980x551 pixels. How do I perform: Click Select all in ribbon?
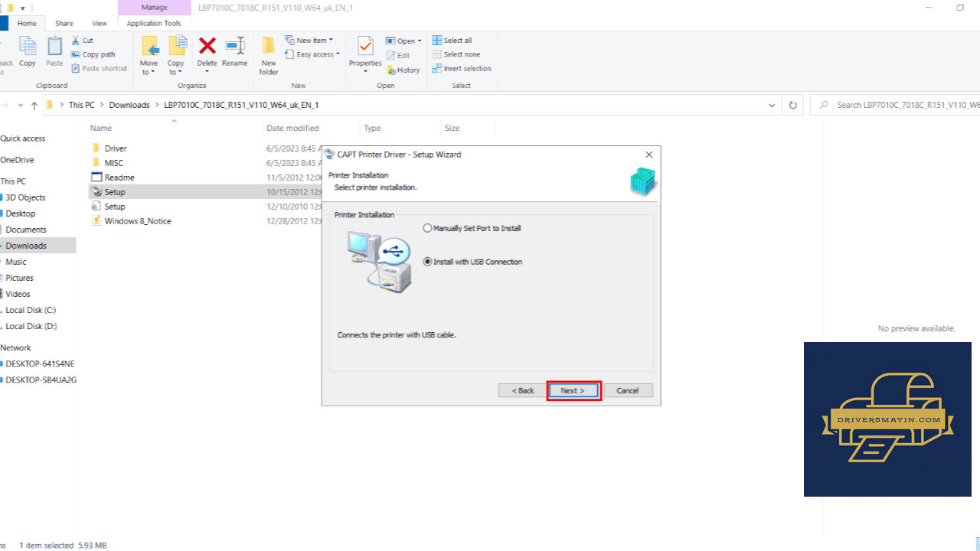(x=452, y=41)
